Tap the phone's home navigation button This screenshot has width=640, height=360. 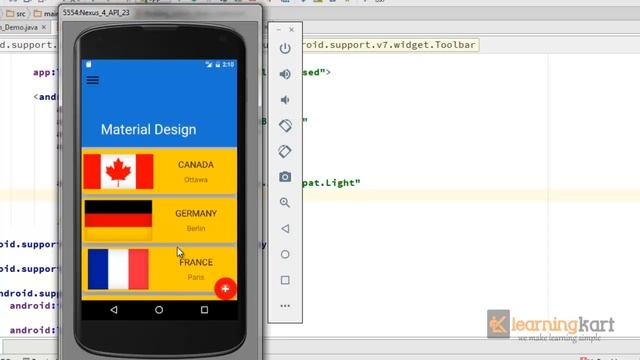coord(159,310)
